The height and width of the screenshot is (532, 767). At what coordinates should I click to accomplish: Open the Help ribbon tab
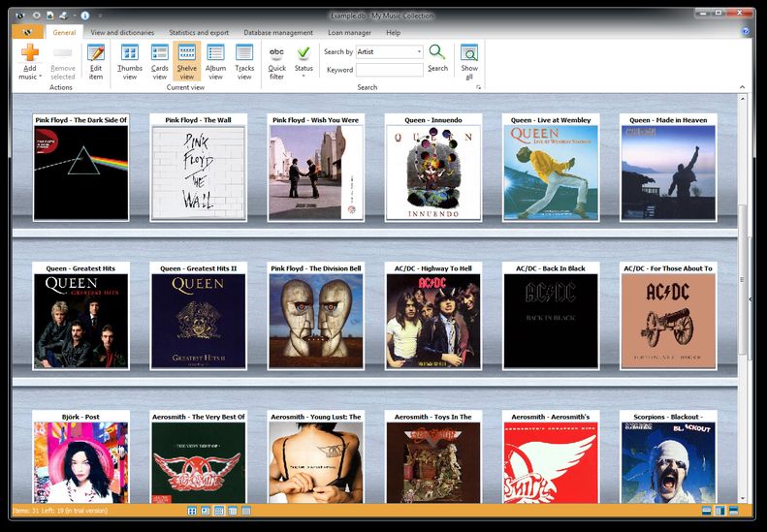click(x=394, y=33)
